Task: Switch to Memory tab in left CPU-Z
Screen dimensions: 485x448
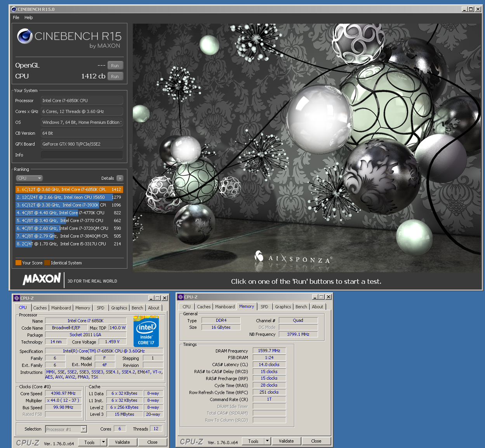Action: pyautogui.click(x=83, y=308)
